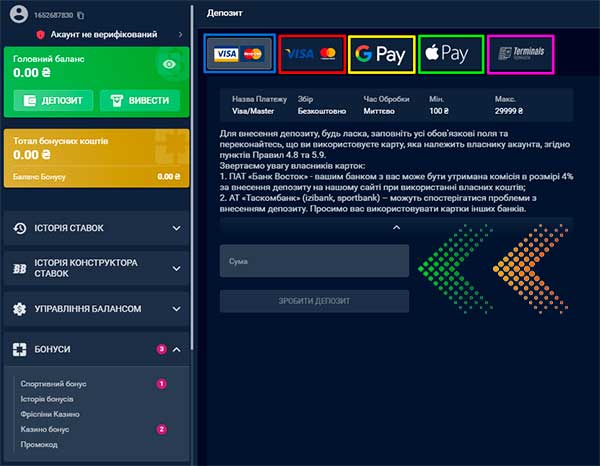This screenshot has height=466, width=600.
Task: Click the Історія ставок label
Action: pyautogui.click(x=69, y=228)
